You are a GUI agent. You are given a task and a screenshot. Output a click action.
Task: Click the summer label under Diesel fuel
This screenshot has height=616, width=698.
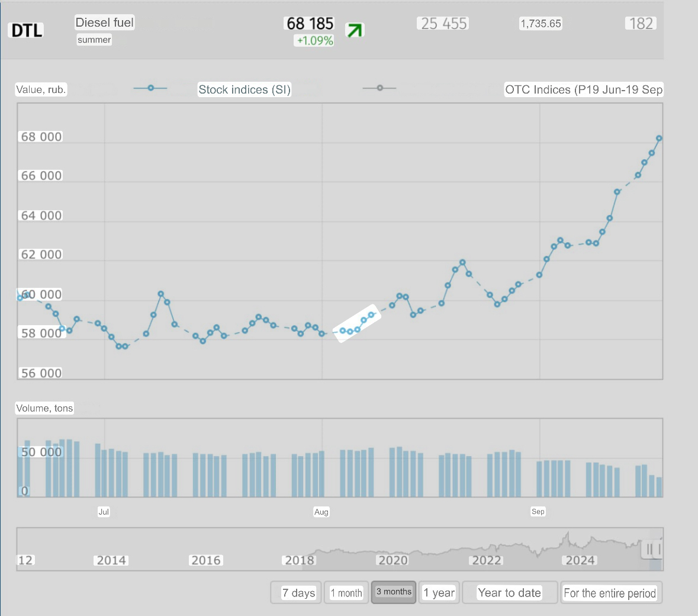(94, 40)
